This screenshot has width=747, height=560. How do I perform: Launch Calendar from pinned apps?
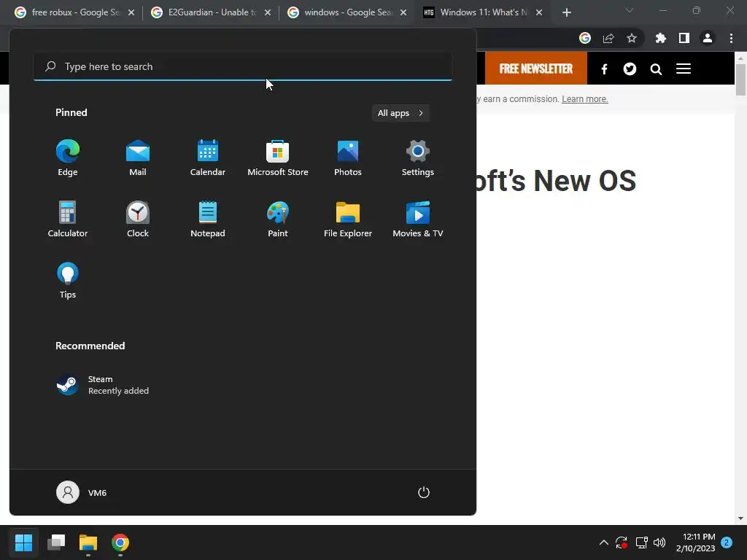pos(208,158)
